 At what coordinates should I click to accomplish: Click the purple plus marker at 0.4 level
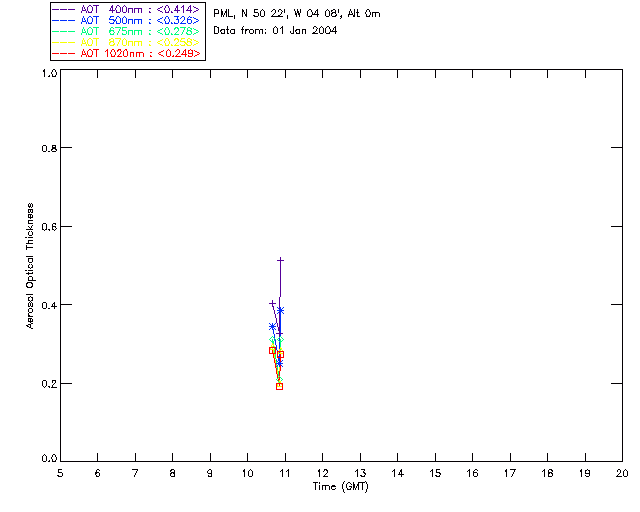(272, 303)
